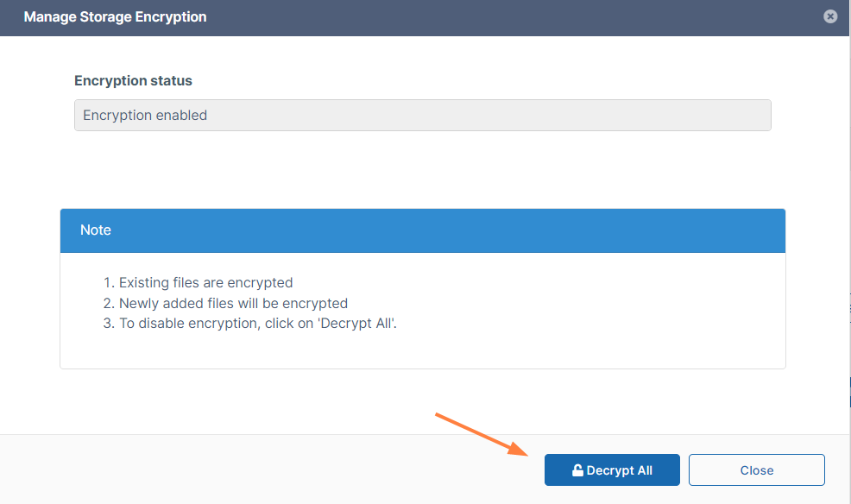Close the dialog with the header X icon
851x504 pixels.
click(x=830, y=16)
